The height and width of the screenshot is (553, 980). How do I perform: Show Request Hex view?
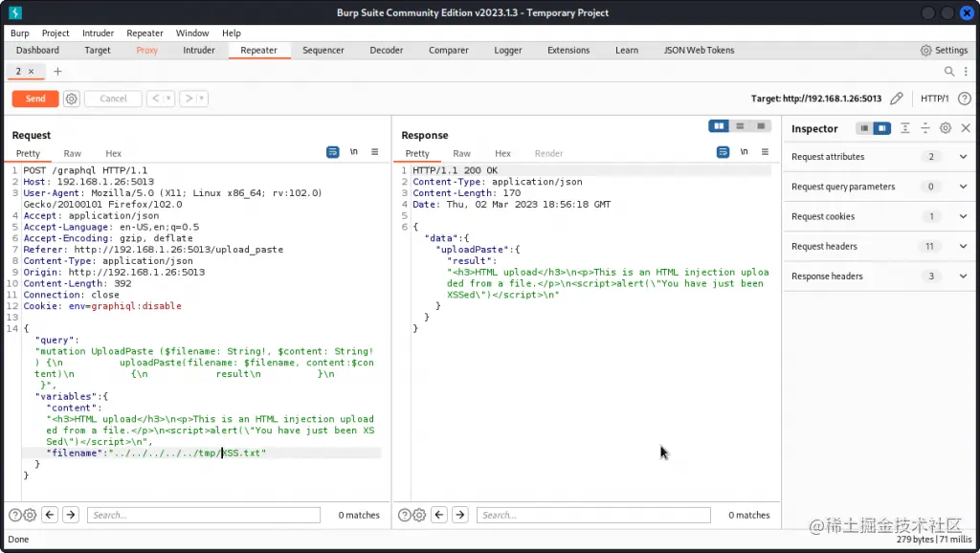click(x=113, y=153)
